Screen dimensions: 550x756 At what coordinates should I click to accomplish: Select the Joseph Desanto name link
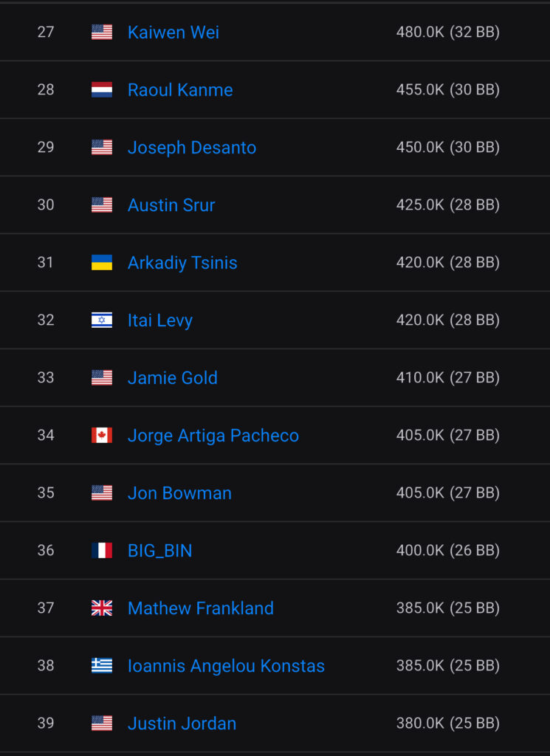point(192,148)
